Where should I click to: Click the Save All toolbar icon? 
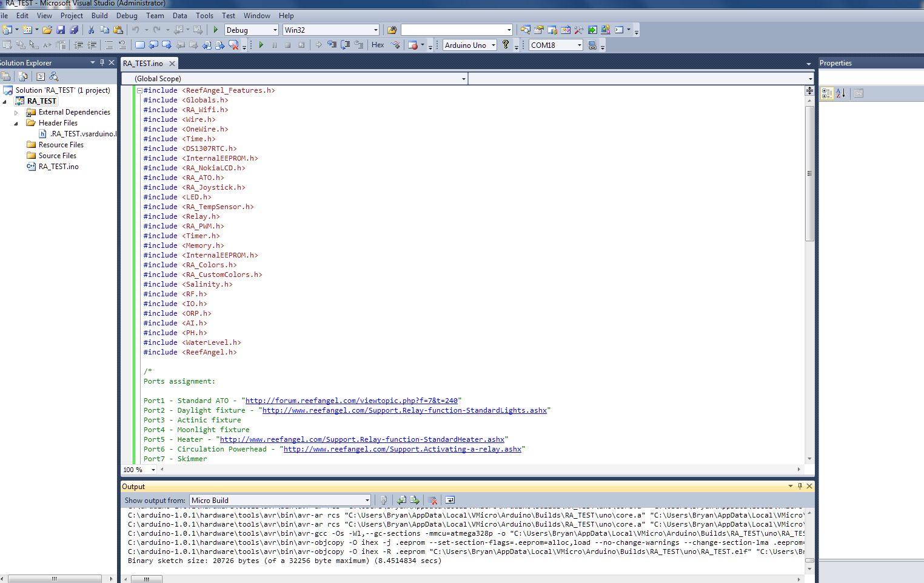coord(74,30)
